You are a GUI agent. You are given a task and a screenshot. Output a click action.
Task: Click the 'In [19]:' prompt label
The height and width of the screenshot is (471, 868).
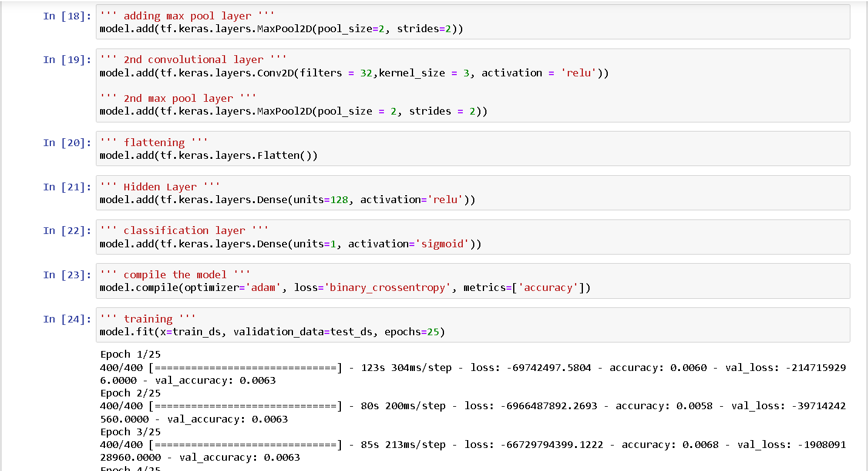tap(67, 60)
